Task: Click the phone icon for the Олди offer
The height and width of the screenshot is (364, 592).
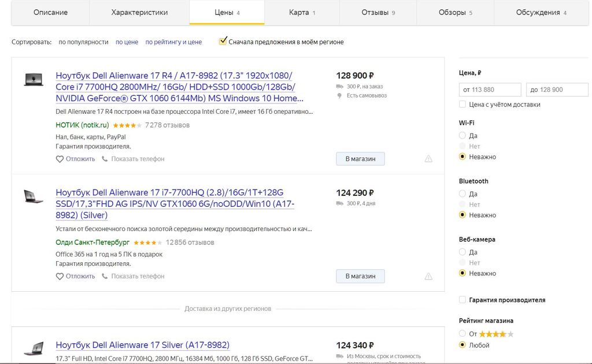Action: 105,277
